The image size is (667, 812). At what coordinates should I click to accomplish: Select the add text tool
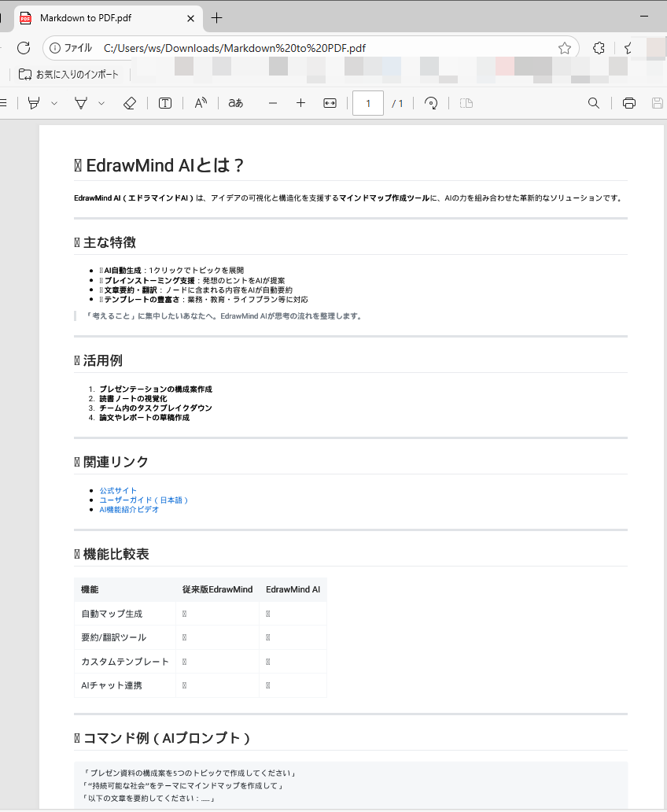[x=164, y=103]
